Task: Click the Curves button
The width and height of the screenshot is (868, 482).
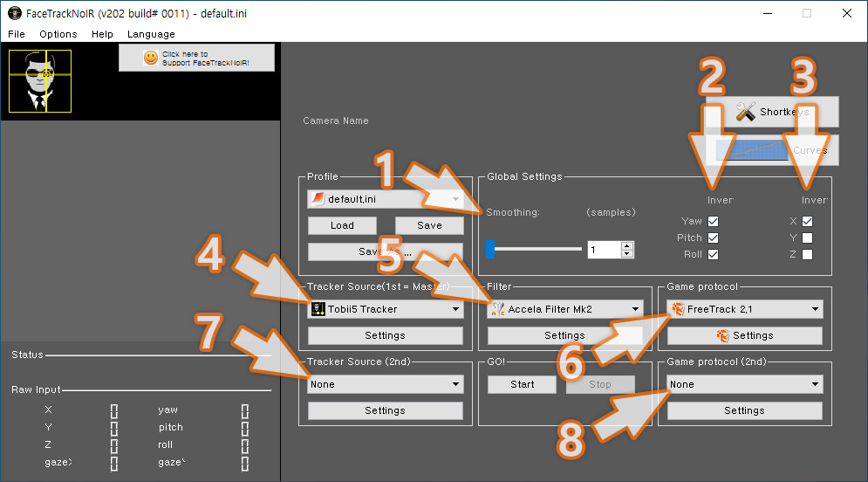Action: tap(772, 150)
